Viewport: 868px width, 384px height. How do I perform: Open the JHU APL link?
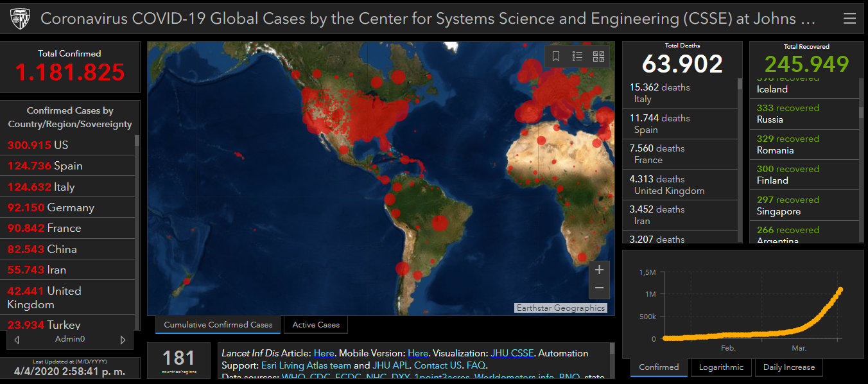[390, 365]
